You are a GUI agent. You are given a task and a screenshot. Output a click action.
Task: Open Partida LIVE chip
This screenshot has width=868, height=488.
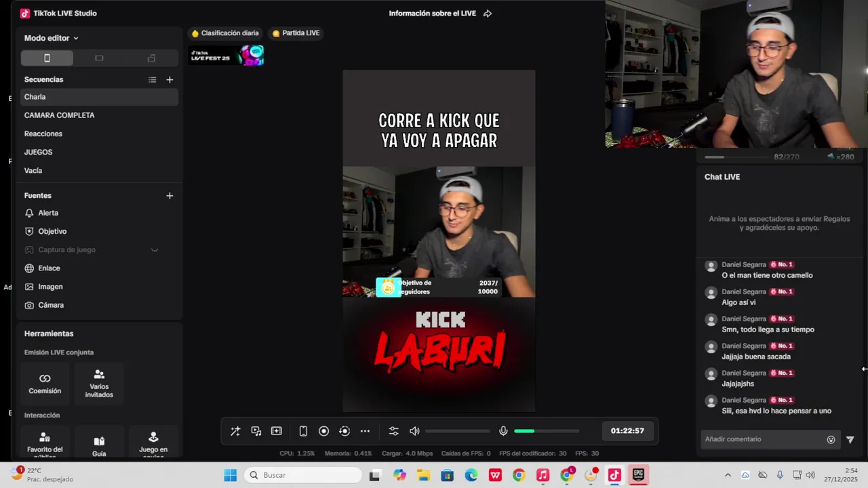click(x=296, y=33)
